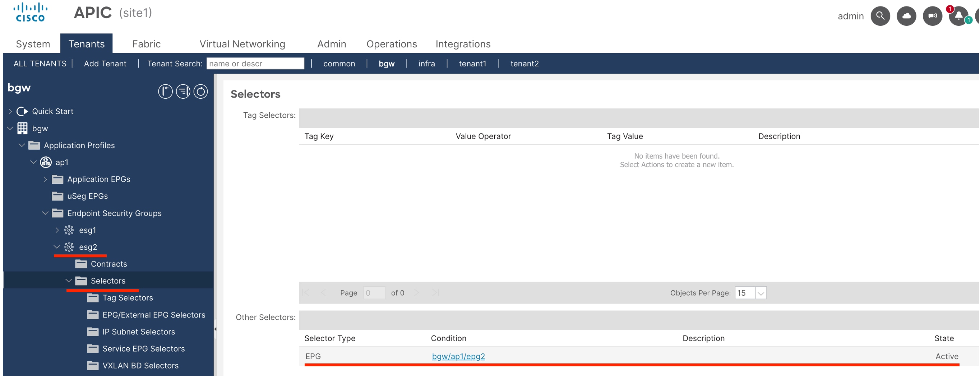Collapse the Application Profiles node
980x376 pixels.
click(22, 145)
